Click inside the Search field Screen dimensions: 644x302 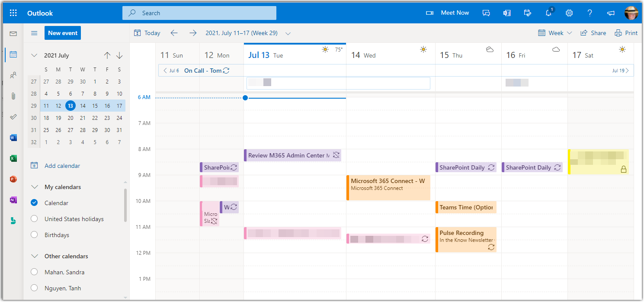click(199, 13)
